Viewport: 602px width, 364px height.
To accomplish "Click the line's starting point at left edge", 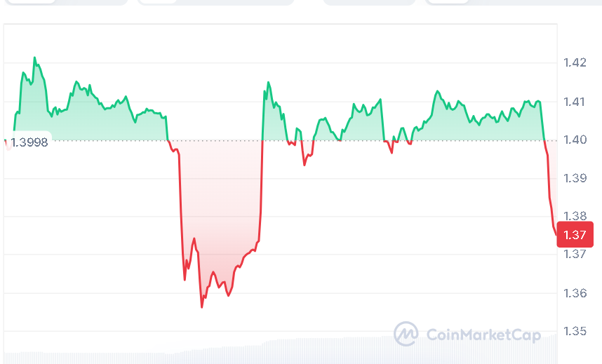I will [6, 142].
